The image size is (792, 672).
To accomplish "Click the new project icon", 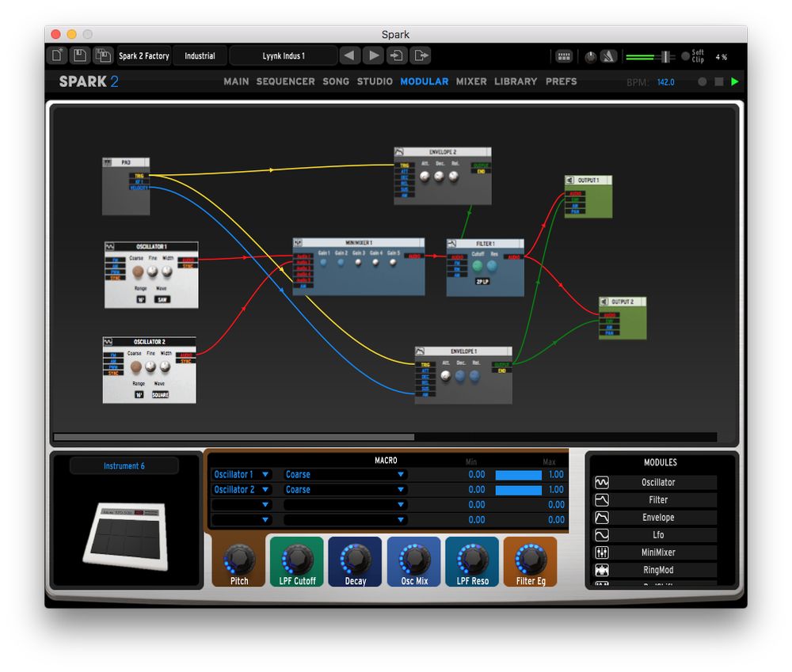I will pyautogui.click(x=58, y=55).
